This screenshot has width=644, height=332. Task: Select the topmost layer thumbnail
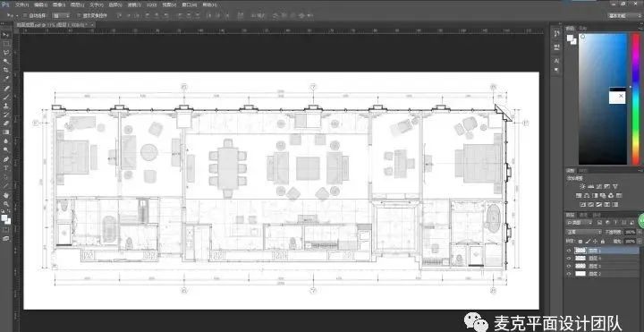click(x=580, y=251)
